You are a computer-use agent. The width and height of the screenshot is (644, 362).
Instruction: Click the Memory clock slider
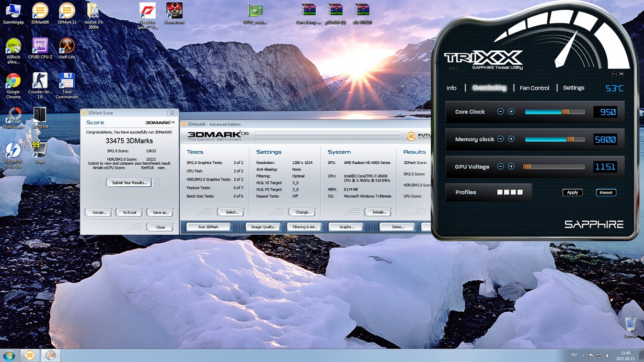[555, 139]
